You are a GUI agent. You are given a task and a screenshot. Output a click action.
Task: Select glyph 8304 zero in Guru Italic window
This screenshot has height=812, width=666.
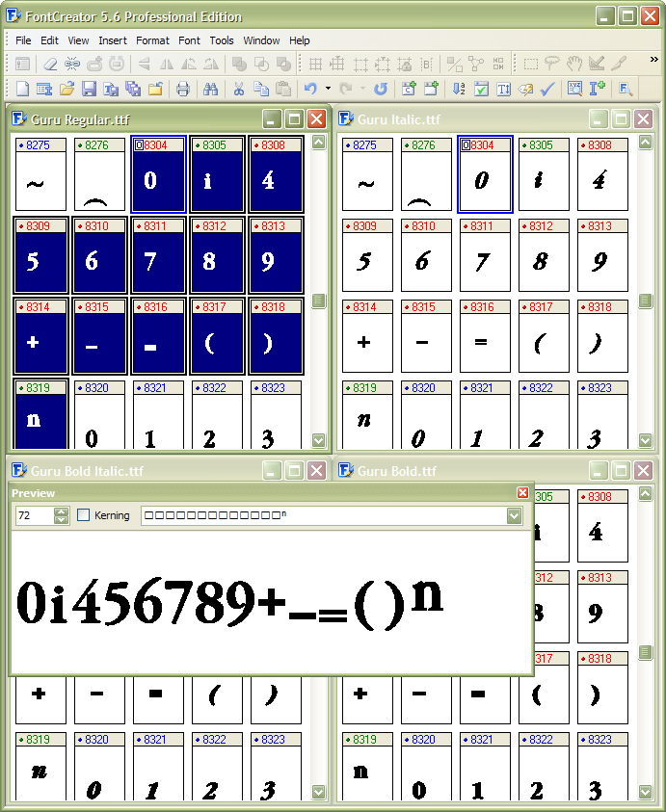tap(485, 174)
